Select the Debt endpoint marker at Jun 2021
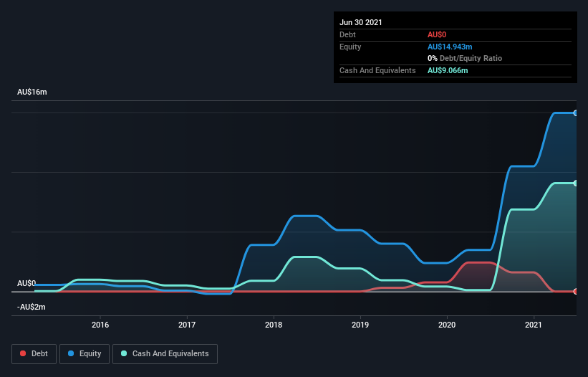Viewport: 588px width, 377px height. coord(576,292)
